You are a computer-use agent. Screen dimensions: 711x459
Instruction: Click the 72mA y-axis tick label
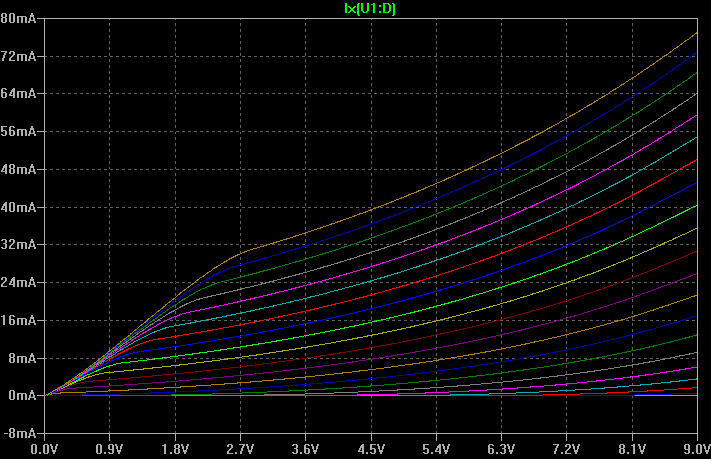tap(20, 57)
